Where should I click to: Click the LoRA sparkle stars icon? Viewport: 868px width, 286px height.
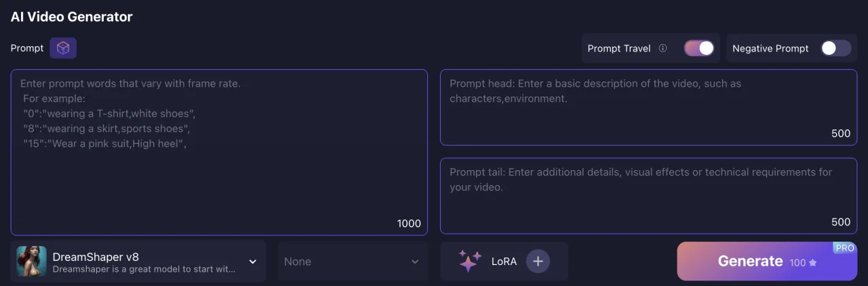(x=469, y=261)
